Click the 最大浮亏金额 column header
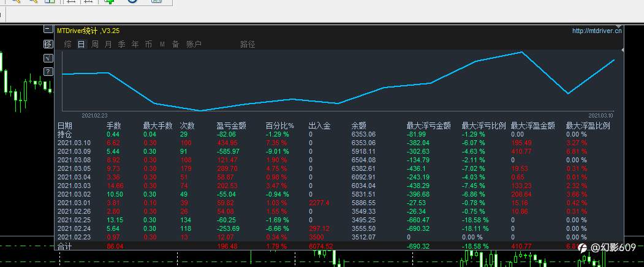644x267 pixels. tap(429, 126)
